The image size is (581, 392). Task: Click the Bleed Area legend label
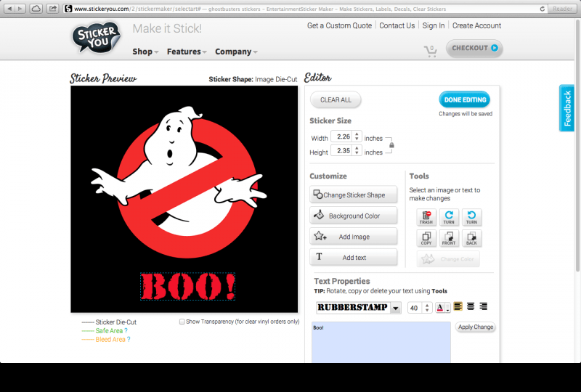(110, 340)
